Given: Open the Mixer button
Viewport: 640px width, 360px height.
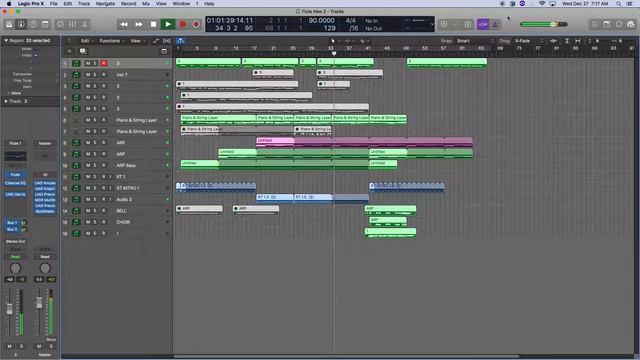Looking at the screenshot, I should (72, 24).
